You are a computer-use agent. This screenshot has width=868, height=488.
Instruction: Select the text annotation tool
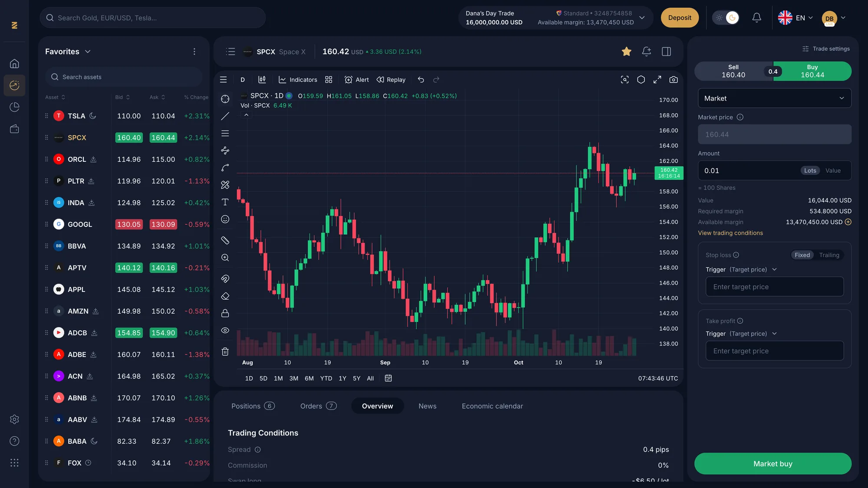pyautogui.click(x=225, y=202)
